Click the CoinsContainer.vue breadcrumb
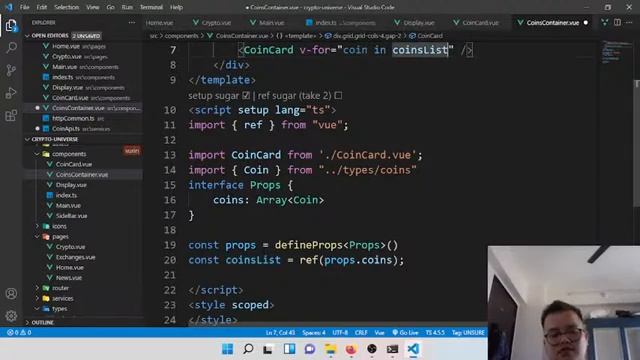This screenshot has height=360, width=640. (238, 36)
